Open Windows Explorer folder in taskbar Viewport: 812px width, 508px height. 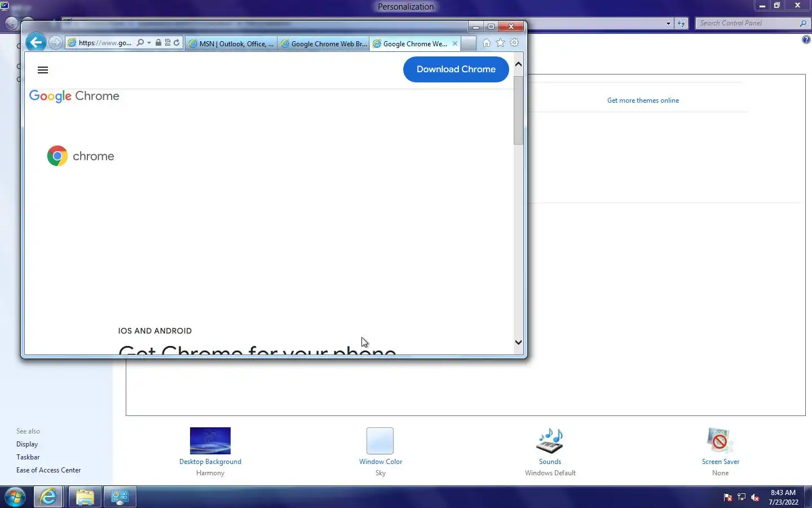[x=85, y=497]
